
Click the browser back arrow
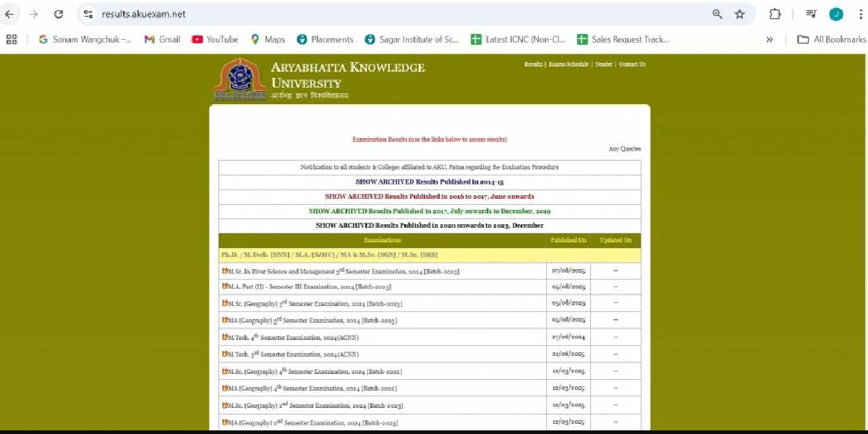11,14
